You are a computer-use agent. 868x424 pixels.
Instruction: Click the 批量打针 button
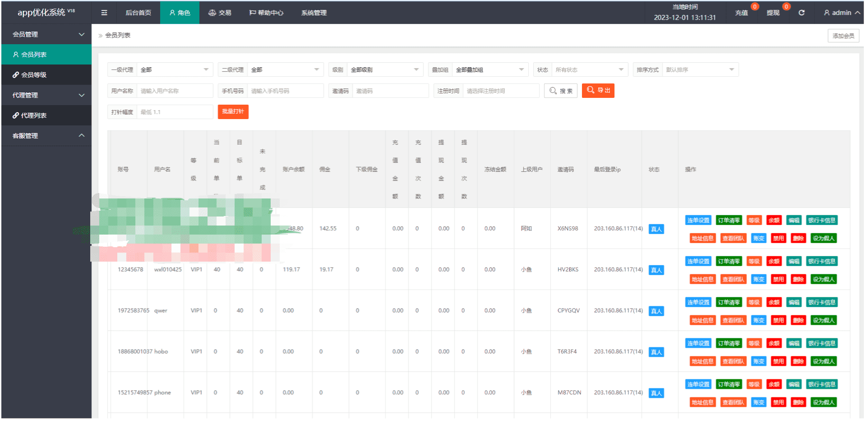click(233, 111)
